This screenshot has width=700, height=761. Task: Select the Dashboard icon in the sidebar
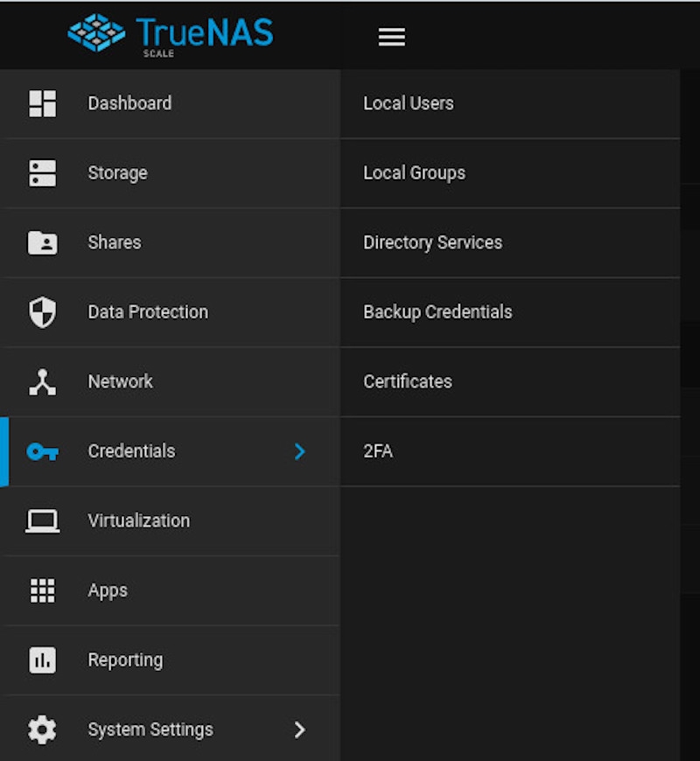tap(41, 103)
